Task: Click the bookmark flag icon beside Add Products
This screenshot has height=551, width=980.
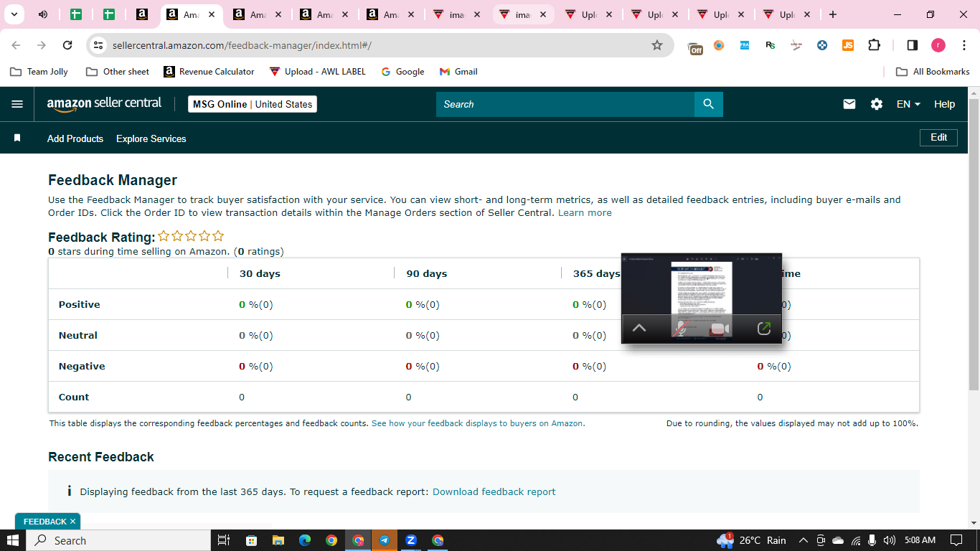Action: point(17,138)
